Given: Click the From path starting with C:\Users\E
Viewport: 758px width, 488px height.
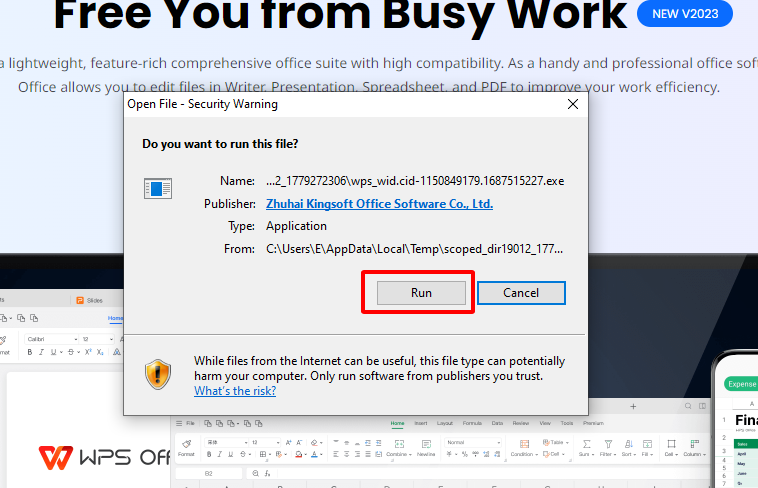Looking at the screenshot, I should 414,249.
